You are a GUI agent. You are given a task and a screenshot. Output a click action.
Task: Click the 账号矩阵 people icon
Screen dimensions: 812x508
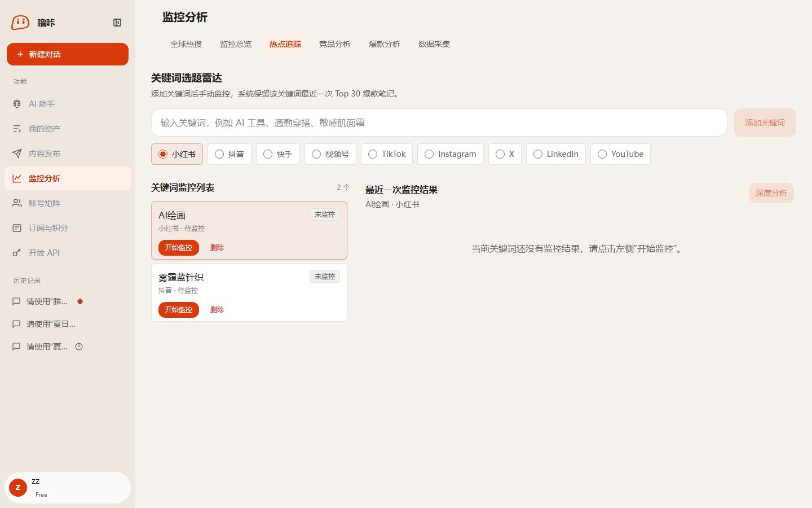click(17, 203)
